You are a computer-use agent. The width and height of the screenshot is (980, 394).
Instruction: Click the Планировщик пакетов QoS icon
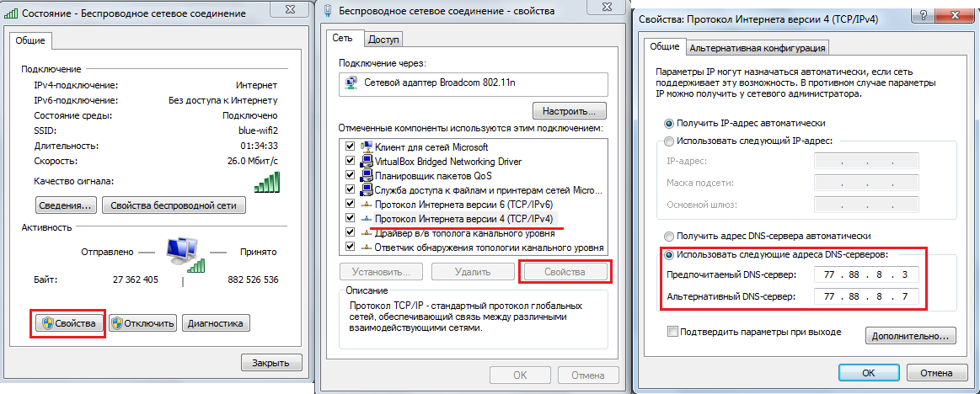click(366, 176)
